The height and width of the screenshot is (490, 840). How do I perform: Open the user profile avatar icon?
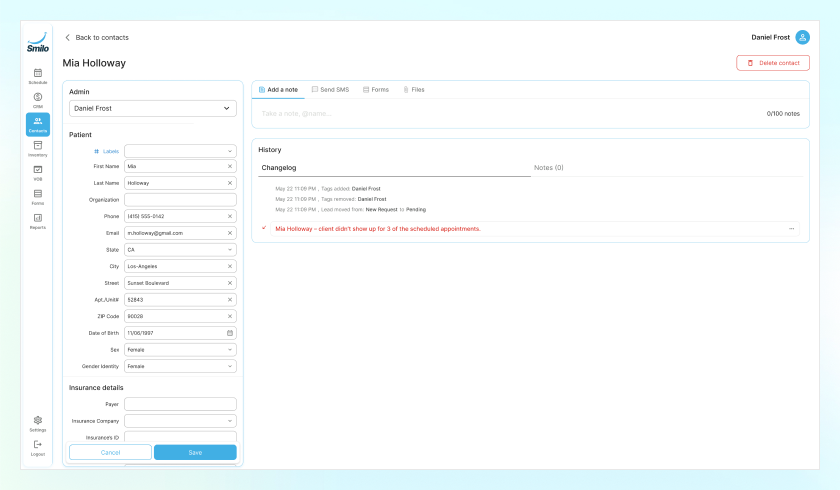[802, 37]
